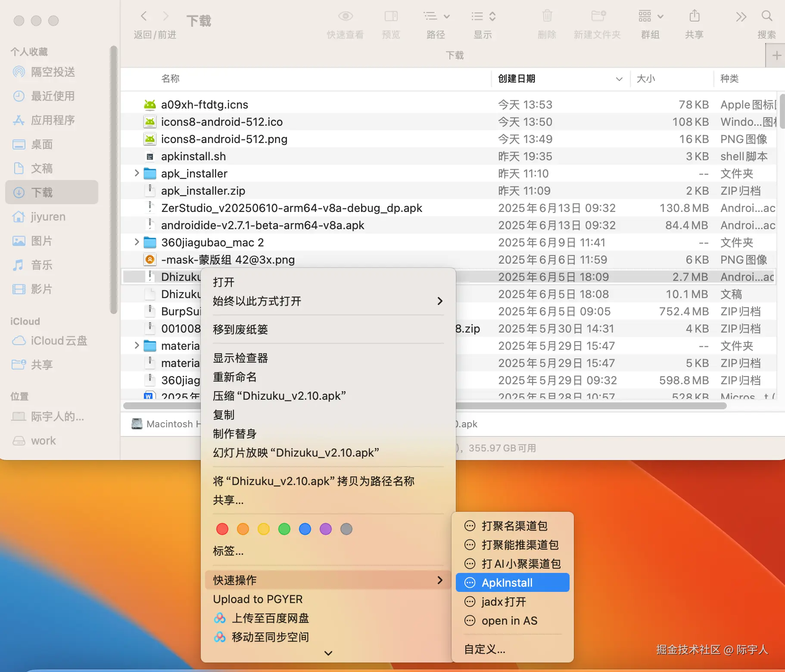Click the Search magnifier icon
Viewport: 785px width, 672px height.
(767, 16)
